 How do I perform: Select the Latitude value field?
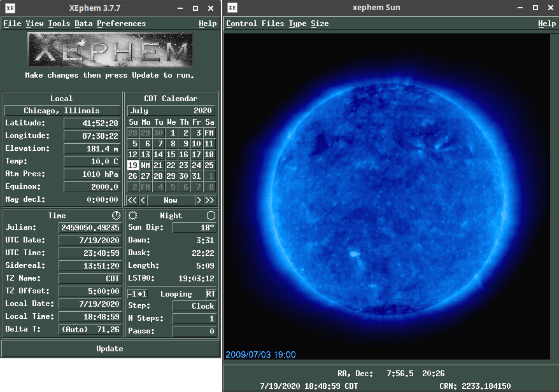point(92,123)
